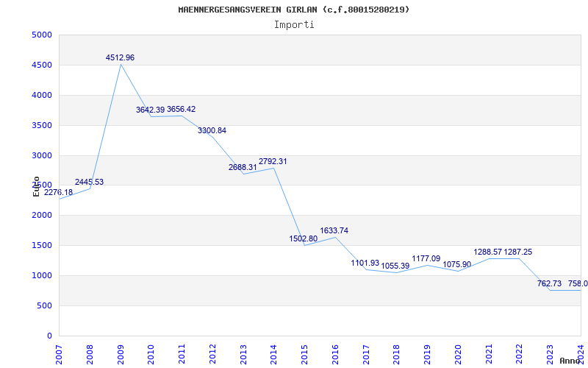Click the Anno x-axis title

click(x=570, y=361)
